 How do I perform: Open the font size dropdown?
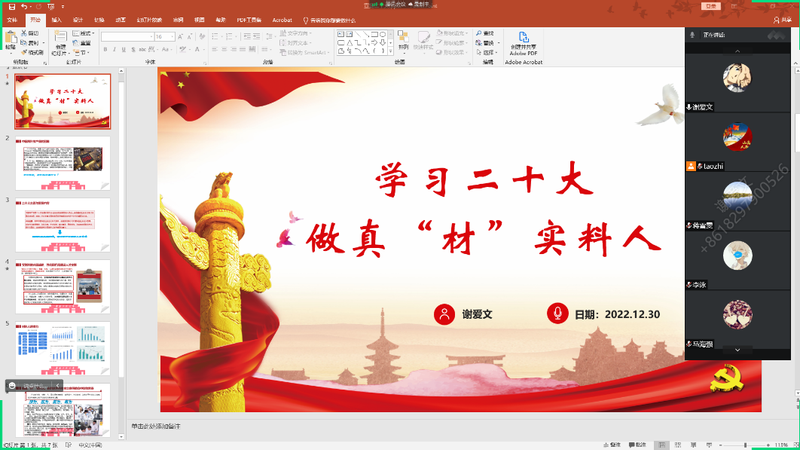click(172, 37)
